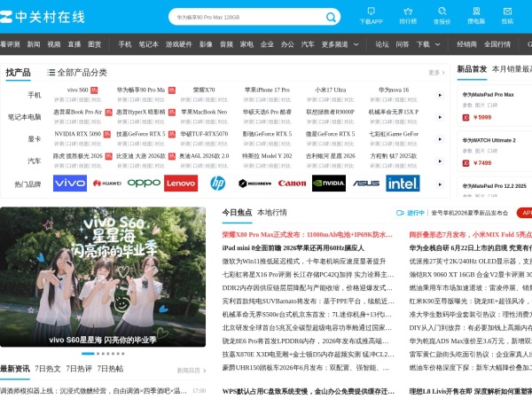Open the 游戏硬件 navigation item
The width and height of the screenshot is (532, 399).
point(179,44)
